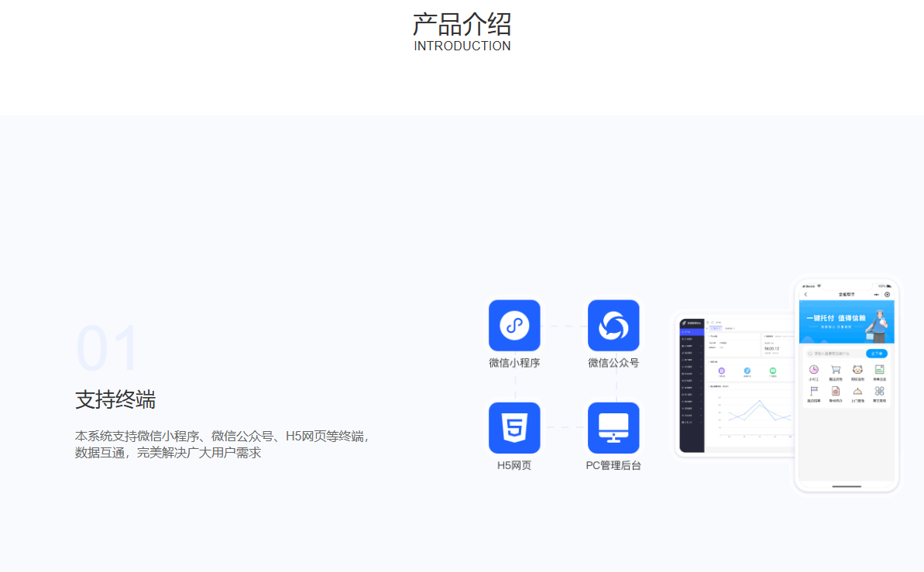Click the 支持终端 heading

coord(115,400)
